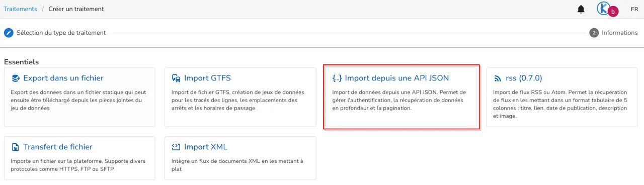Click the JSON braces icon
The height and width of the screenshot is (185, 644).
click(x=337, y=78)
